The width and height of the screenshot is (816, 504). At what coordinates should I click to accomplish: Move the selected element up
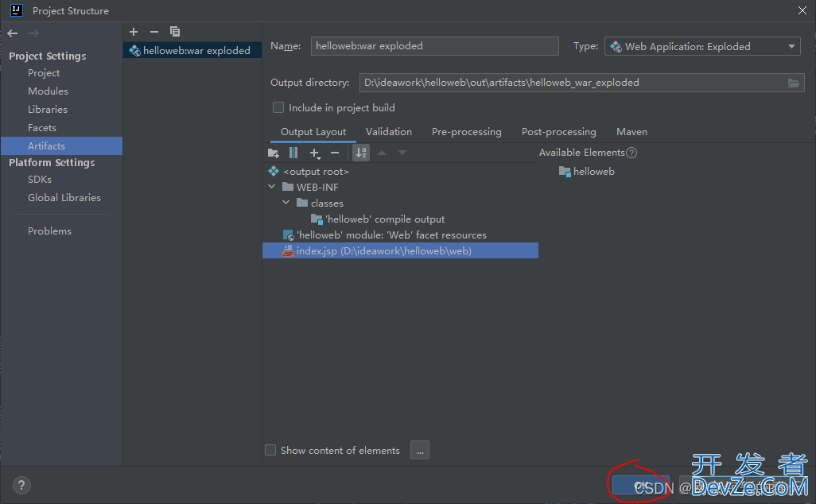(x=382, y=153)
